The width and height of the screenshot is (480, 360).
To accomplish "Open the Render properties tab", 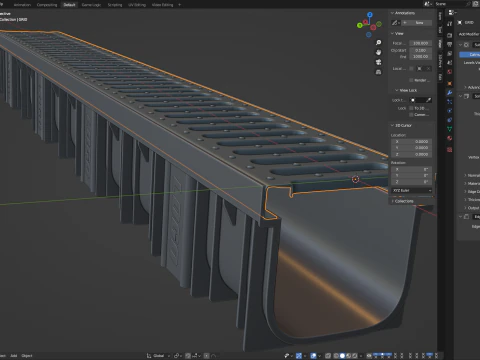I will pos(450,35).
